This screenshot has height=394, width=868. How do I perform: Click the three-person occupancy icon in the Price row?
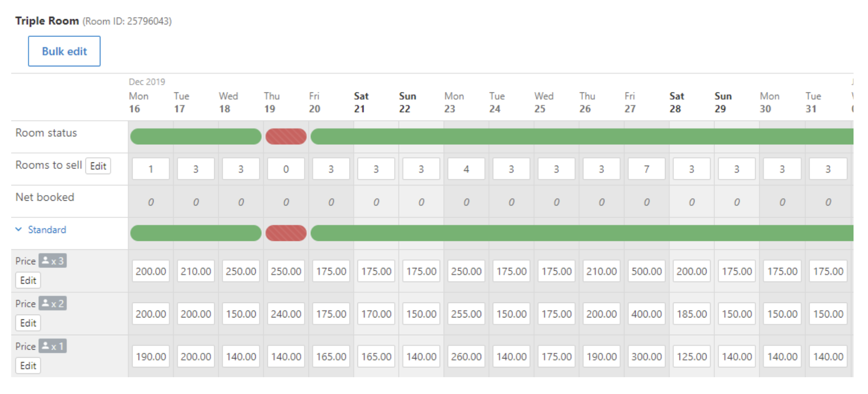[x=52, y=260]
